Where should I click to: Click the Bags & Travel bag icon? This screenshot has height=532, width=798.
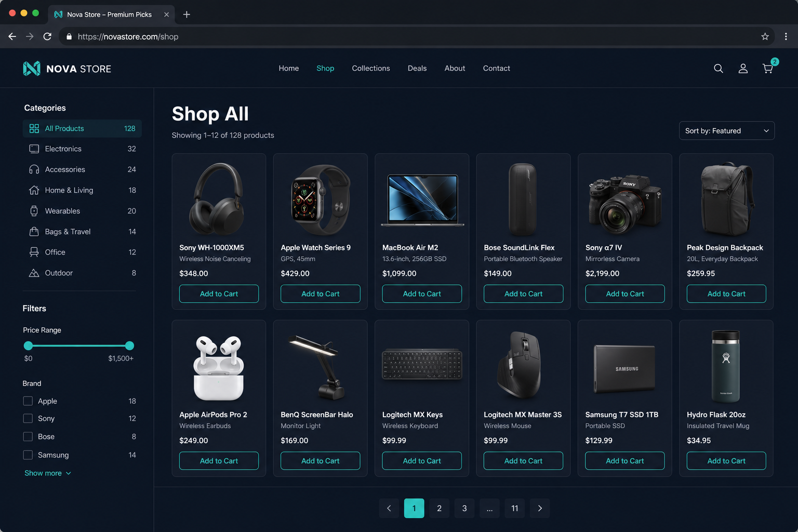tap(34, 231)
